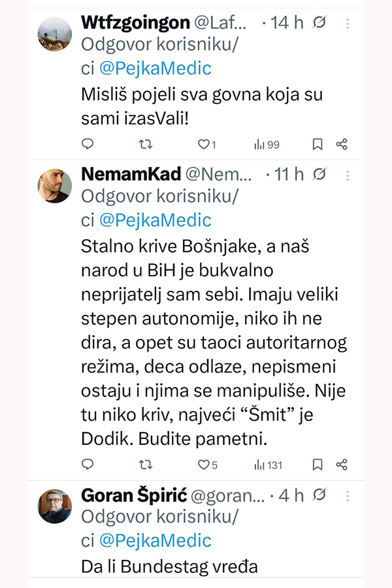The width and height of the screenshot is (392, 588).
Task: Reply to NemamKad's tweet
Action: [x=88, y=465]
